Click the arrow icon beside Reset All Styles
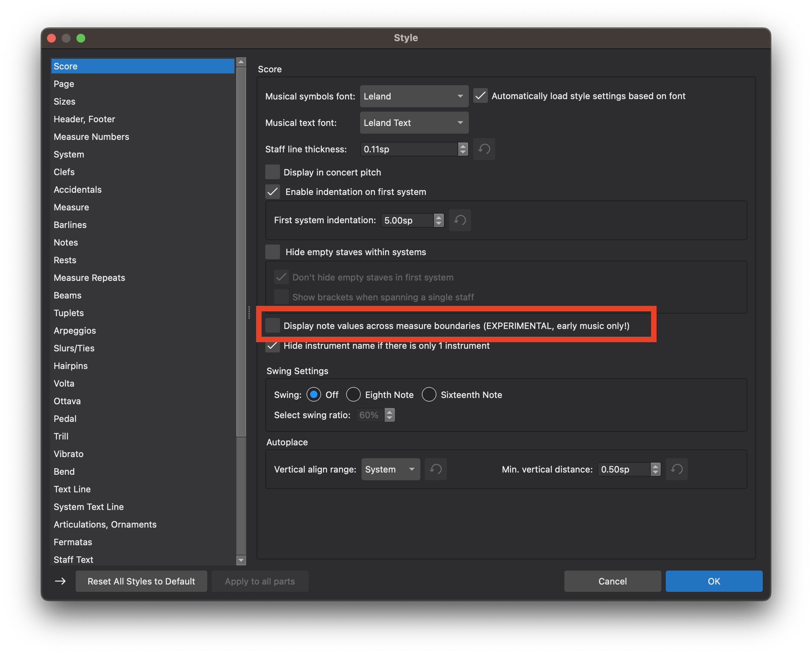Image resolution: width=812 pixels, height=655 pixels. coord(60,581)
